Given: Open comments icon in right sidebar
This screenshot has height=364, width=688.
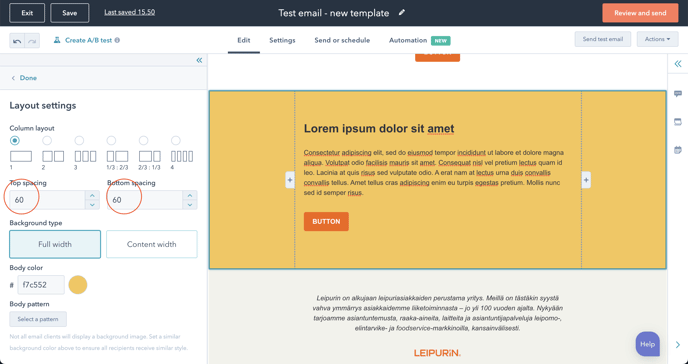Looking at the screenshot, I should 678,94.
